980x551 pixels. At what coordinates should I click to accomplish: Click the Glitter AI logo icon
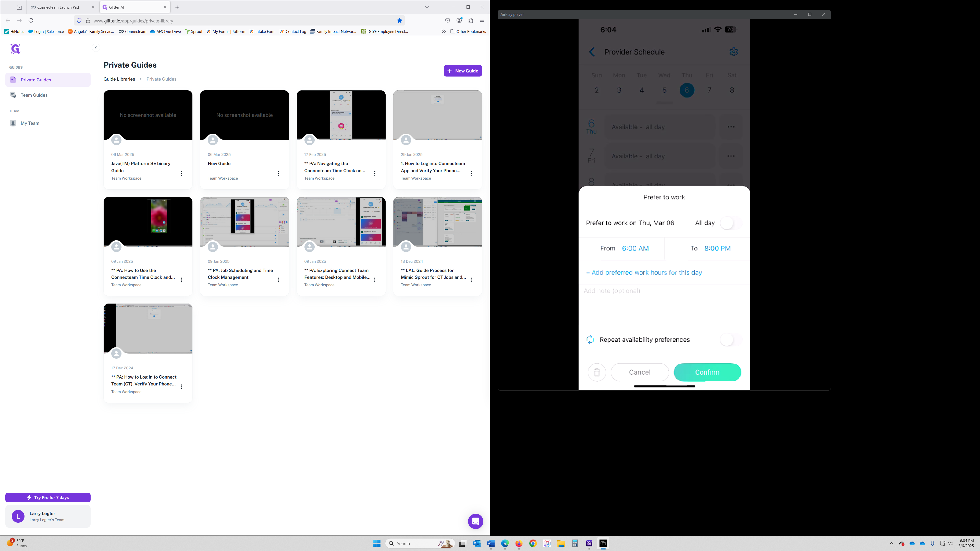tap(16, 49)
